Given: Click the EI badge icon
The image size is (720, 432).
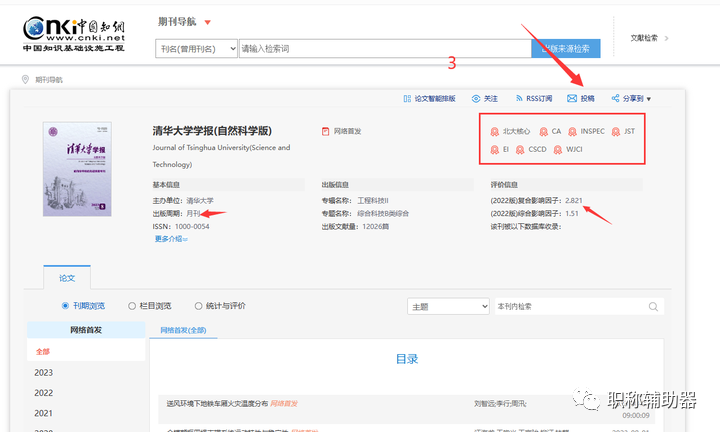Looking at the screenshot, I should [495, 150].
